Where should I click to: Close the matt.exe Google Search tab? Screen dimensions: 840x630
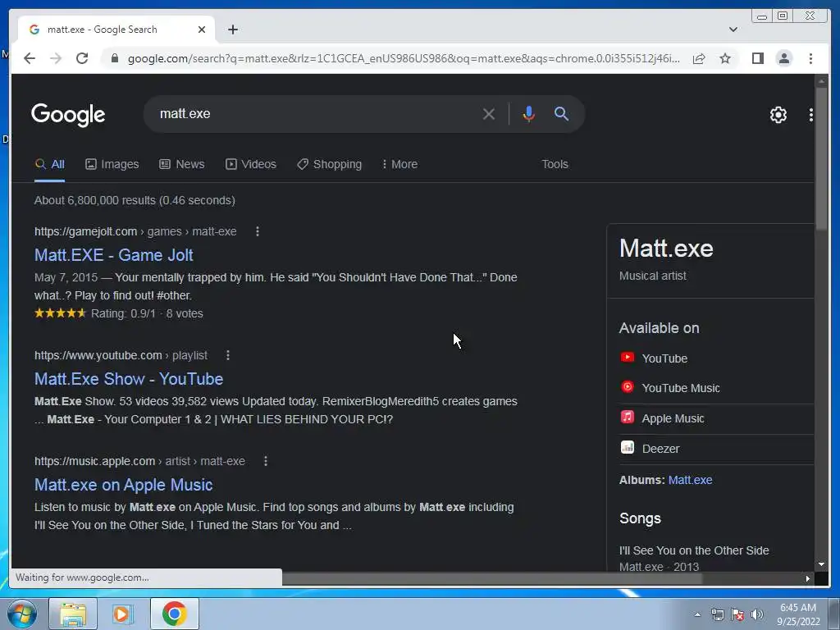pos(202,30)
